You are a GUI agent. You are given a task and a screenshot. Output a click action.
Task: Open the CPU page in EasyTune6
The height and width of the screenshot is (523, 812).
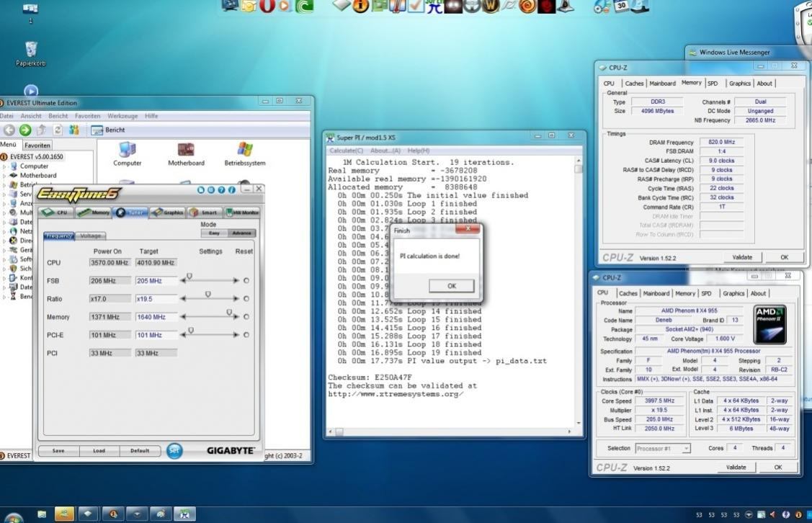(56, 213)
